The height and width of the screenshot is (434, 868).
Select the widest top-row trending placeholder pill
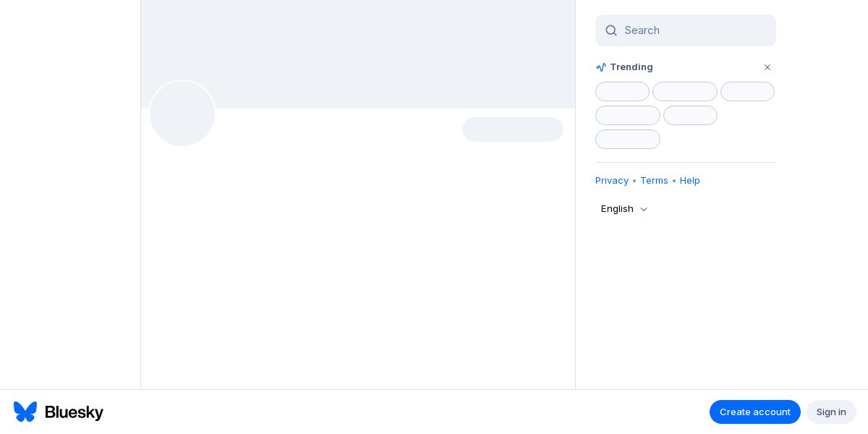pyautogui.click(x=685, y=92)
